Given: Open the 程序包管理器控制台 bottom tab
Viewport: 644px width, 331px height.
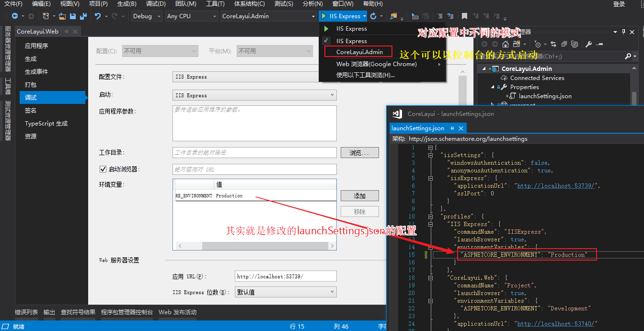Looking at the screenshot, I should (x=127, y=312).
